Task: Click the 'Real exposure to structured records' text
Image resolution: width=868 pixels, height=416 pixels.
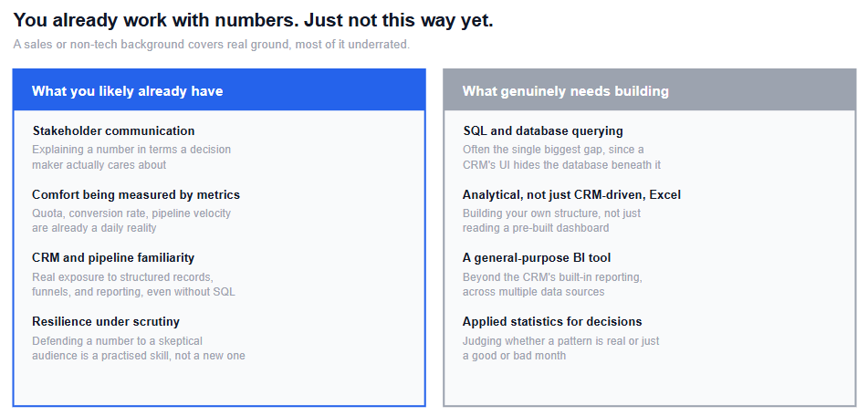Action: point(133,284)
